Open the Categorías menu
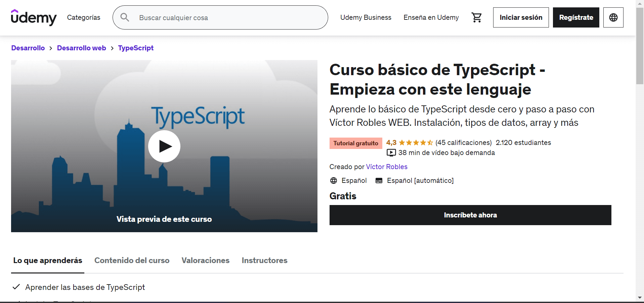Screen dimensions: 644x303 pos(84,17)
